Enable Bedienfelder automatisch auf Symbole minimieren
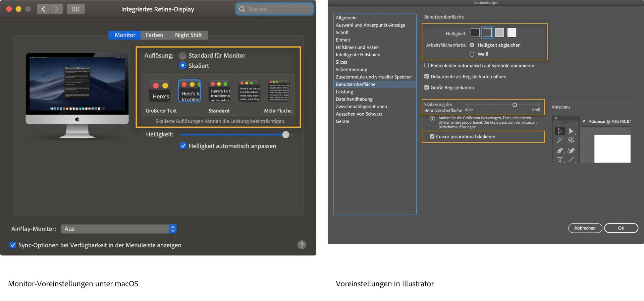Viewport: 644px width, 301px height. tap(427, 65)
